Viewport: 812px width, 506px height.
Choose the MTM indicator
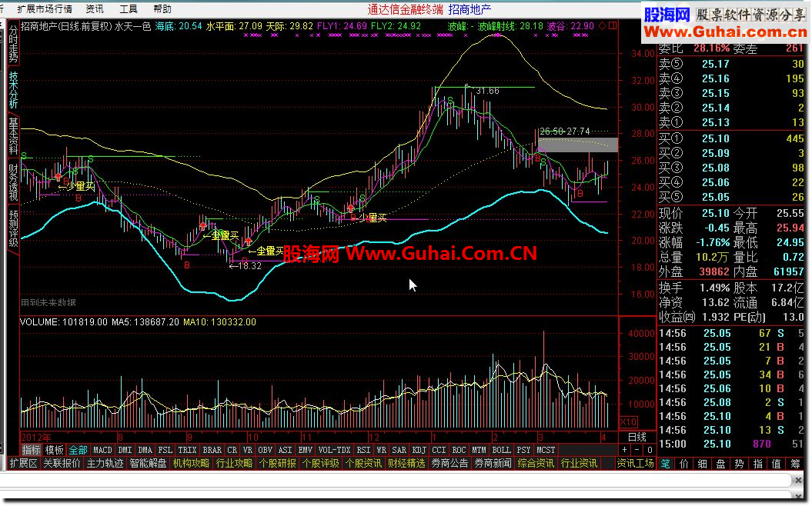tap(479, 450)
